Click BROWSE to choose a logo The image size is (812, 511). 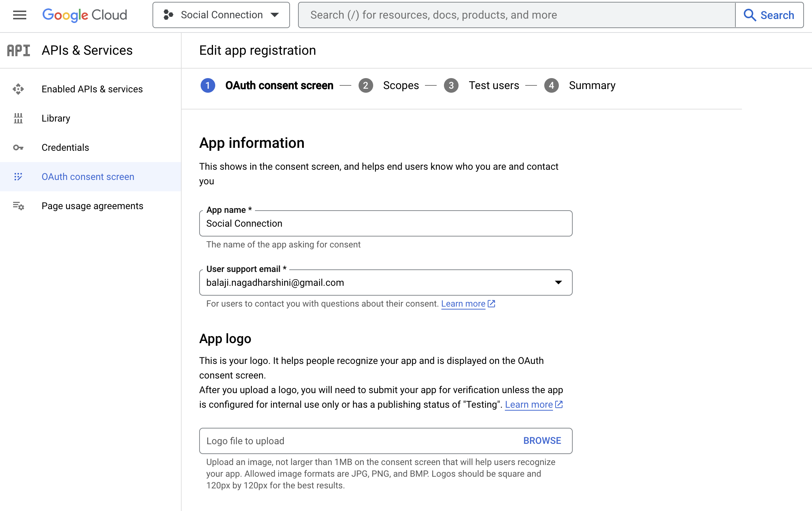point(542,441)
